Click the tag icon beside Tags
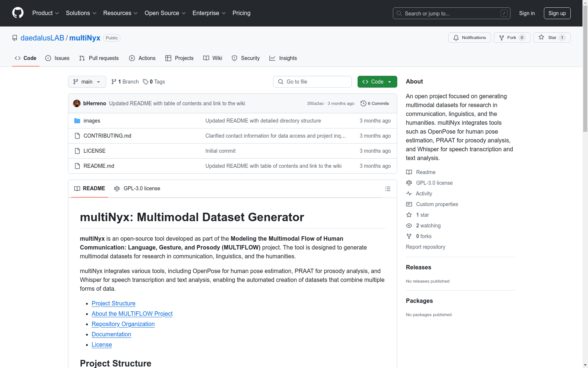This screenshot has width=588, height=368. pyautogui.click(x=146, y=82)
